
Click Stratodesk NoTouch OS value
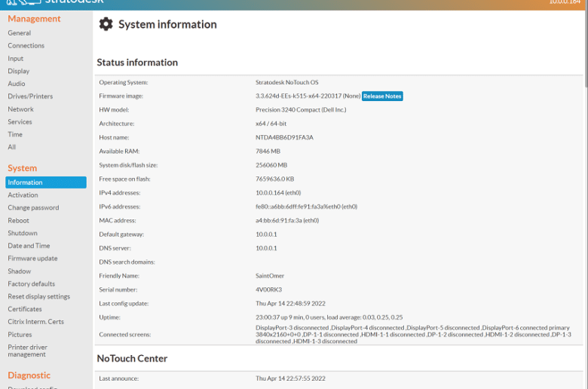(287, 82)
